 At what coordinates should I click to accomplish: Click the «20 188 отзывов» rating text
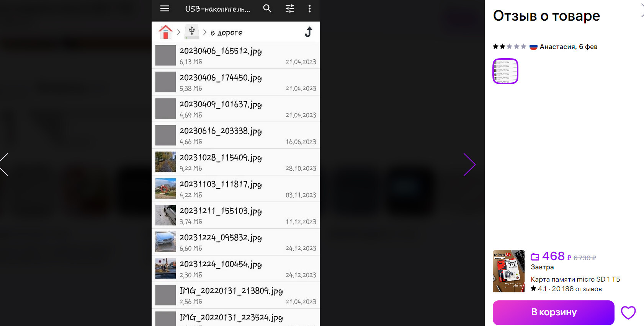pos(577,289)
